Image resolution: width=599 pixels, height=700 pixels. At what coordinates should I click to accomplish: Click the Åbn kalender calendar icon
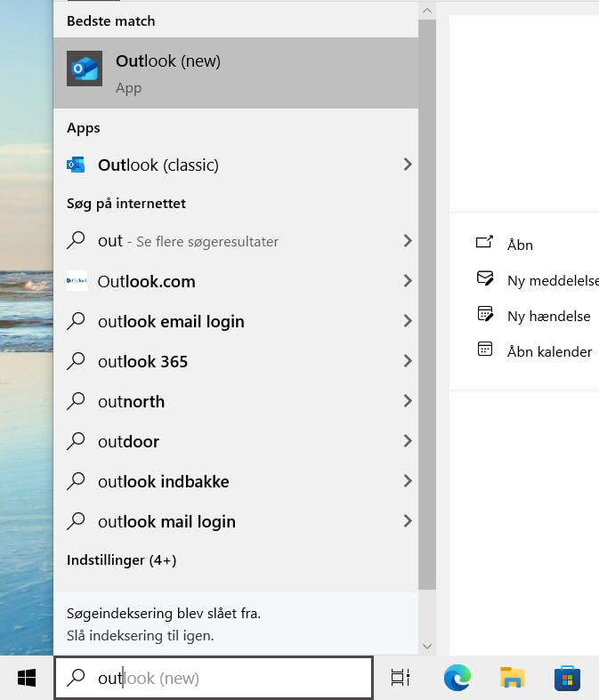click(485, 349)
